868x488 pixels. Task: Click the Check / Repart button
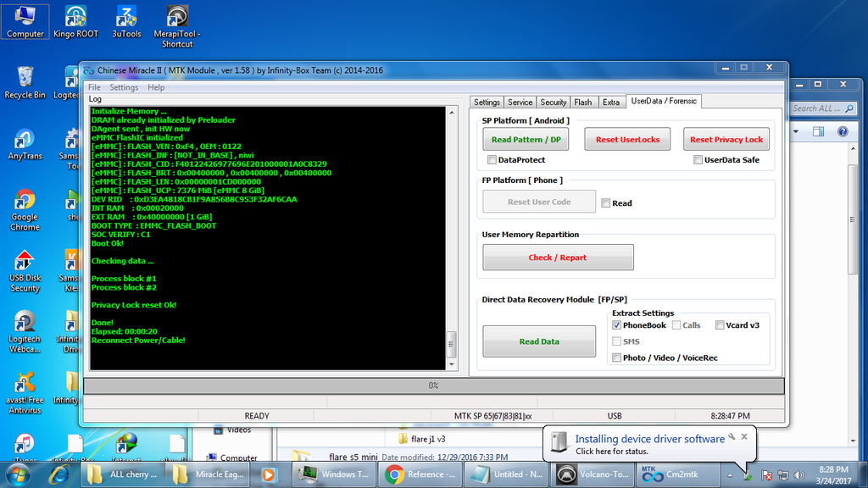558,258
